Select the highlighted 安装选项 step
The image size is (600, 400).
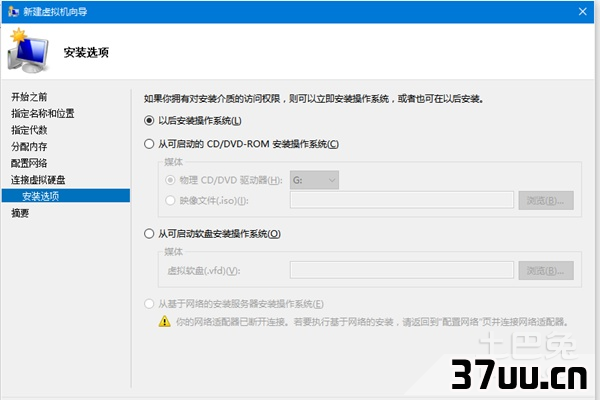pos(66,196)
